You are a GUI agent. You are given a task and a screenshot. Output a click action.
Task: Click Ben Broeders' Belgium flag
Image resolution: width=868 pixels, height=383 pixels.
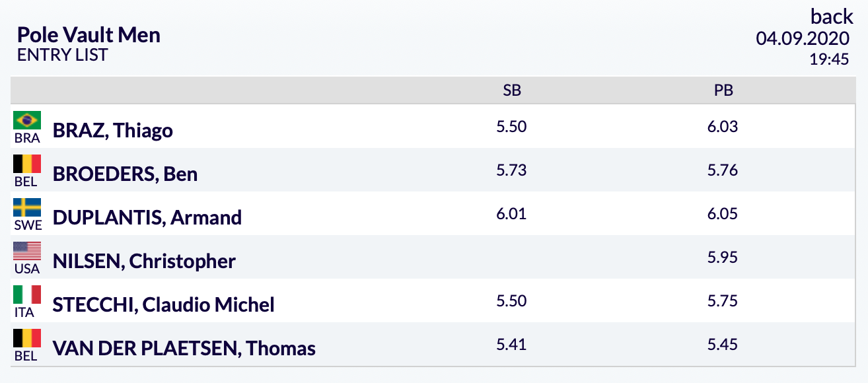coord(27,164)
